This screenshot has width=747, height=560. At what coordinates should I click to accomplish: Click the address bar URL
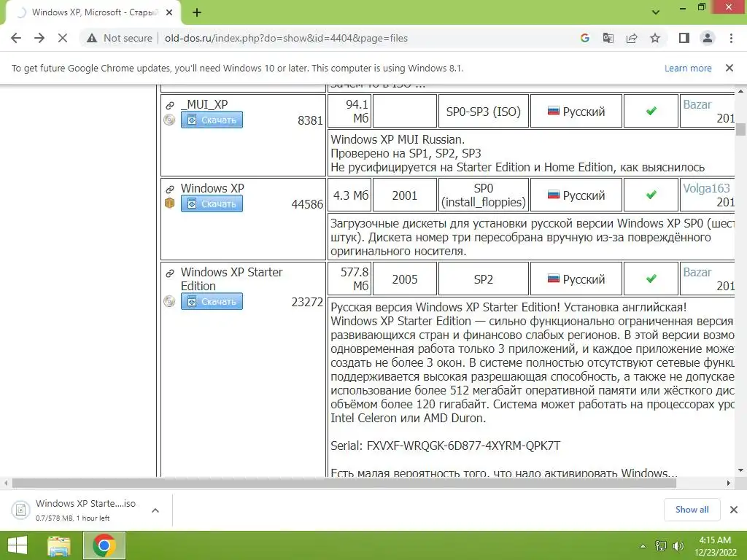(286, 38)
